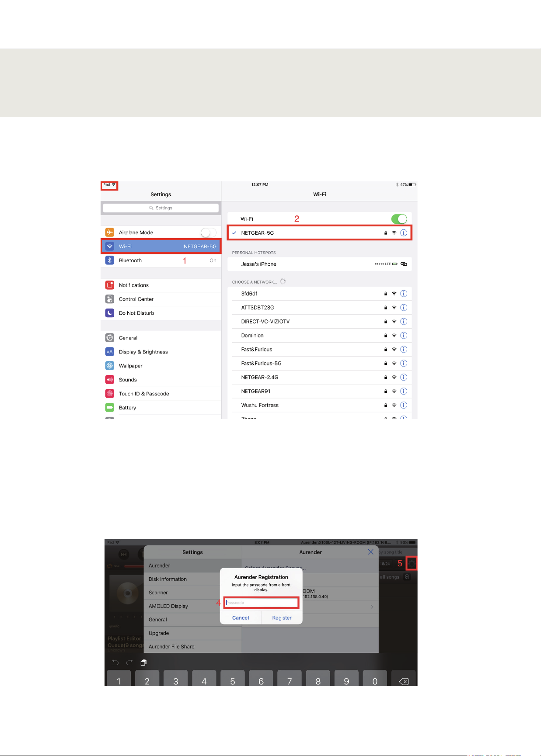Tap the Airplane Mode orange icon
The height and width of the screenshot is (756, 541).
pyautogui.click(x=110, y=232)
